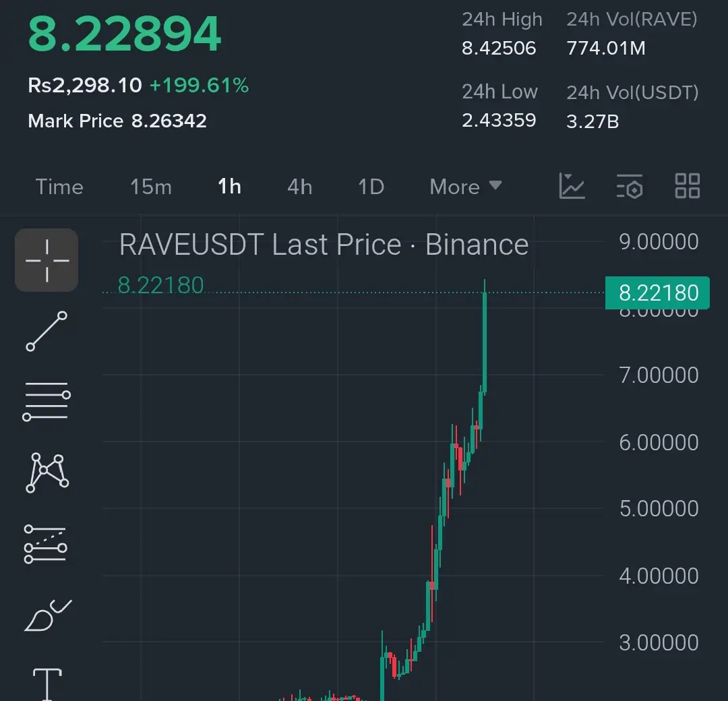This screenshot has height=701, width=728.
Task: Select the text annotation tool
Action: 47,684
